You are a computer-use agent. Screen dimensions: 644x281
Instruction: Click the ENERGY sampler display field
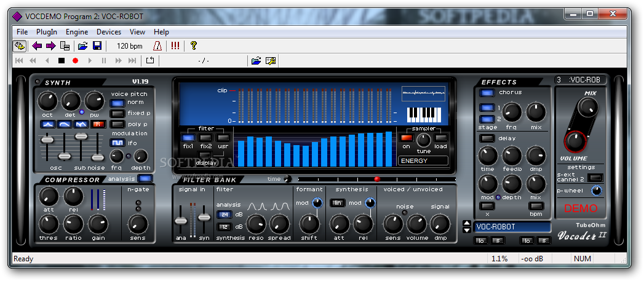pyautogui.click(x=423, y=160)
